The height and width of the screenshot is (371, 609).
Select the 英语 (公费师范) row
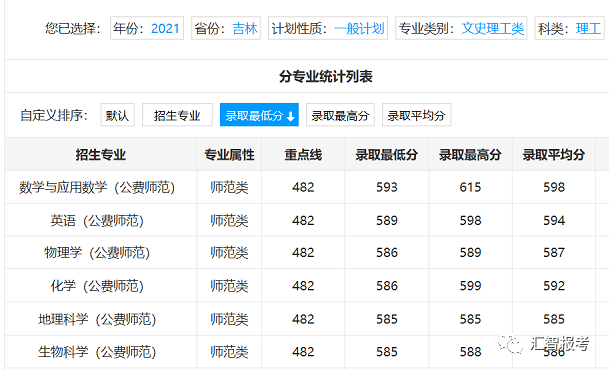point(300,220)
